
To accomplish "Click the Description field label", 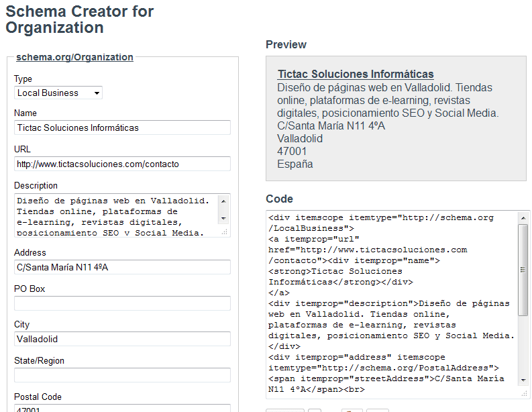I will tap(36, 186).
